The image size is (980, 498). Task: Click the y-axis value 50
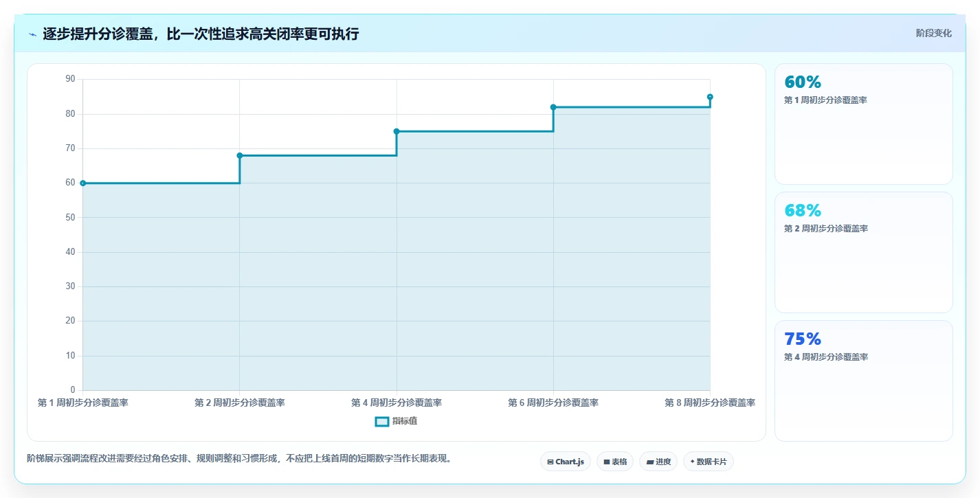tap(70, 218)
